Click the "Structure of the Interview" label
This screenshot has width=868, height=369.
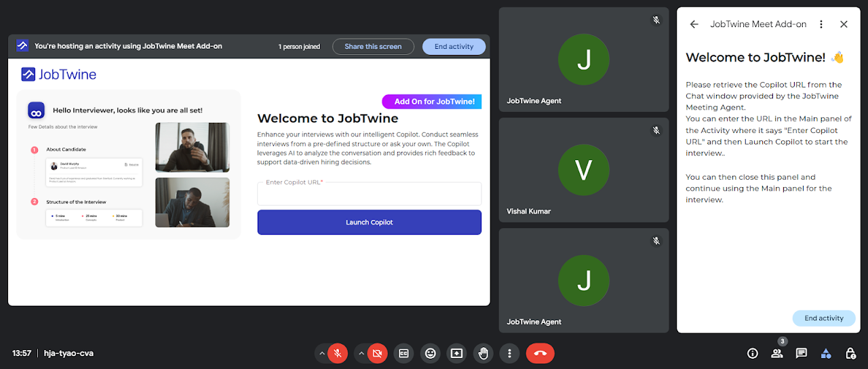coord(76,201)
